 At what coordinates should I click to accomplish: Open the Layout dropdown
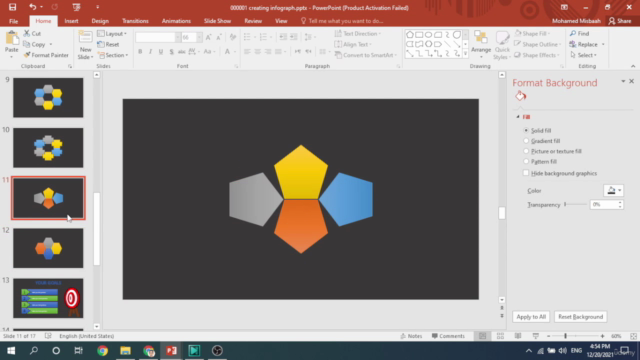coord(112,33)
